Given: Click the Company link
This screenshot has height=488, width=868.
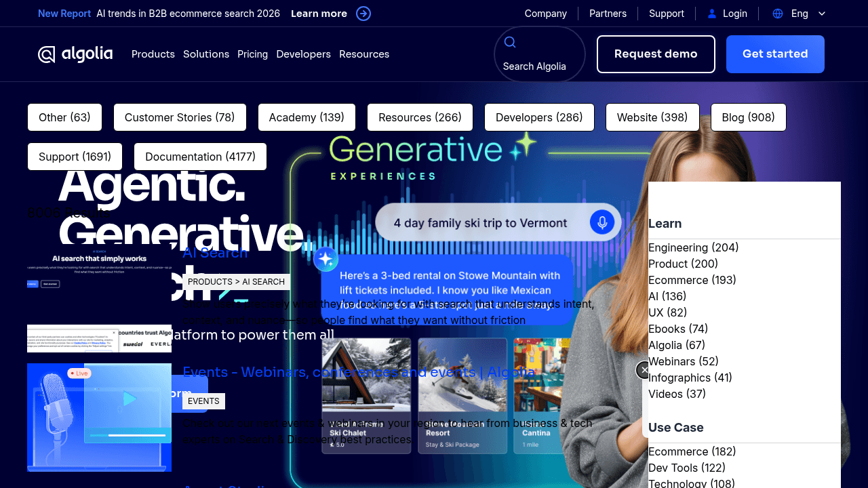Looking at the screenshot, I should 546,14.
